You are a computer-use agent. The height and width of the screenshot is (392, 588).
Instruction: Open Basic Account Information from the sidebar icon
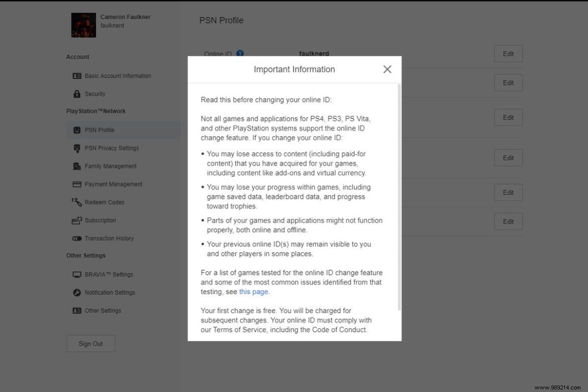pyautogui.click(x=76, y=75)
